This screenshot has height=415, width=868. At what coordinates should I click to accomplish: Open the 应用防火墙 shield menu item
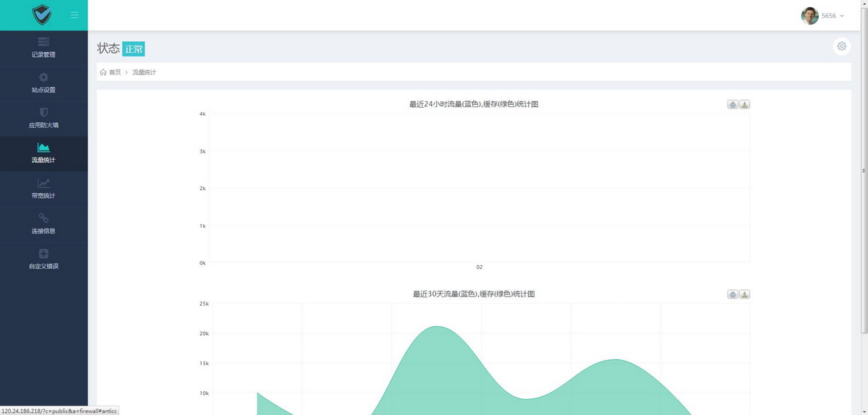click(43, 118)
